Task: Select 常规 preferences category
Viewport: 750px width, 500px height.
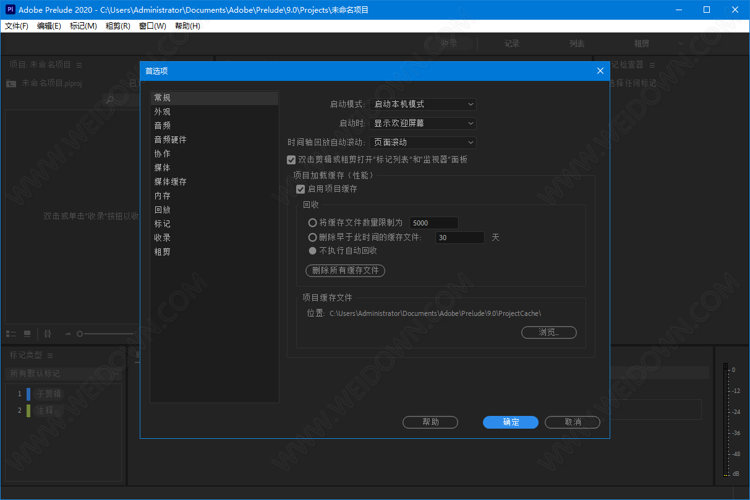Action: tap(214, 98)
